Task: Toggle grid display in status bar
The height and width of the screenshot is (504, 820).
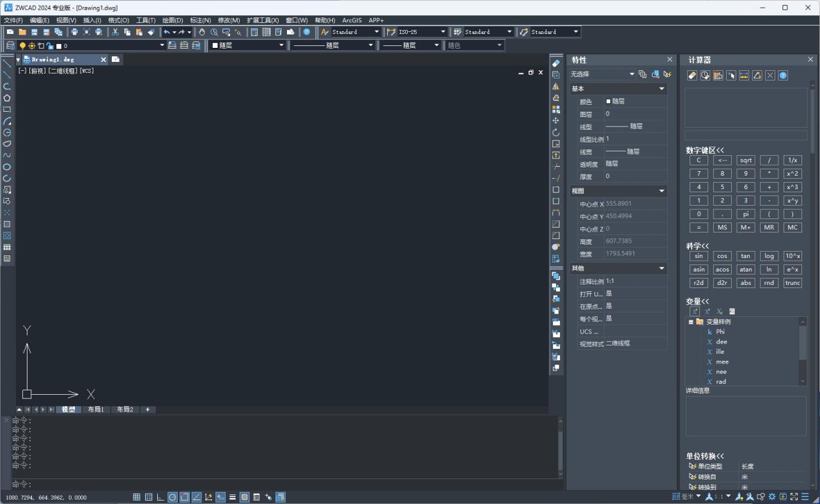Action: [149, 497]
